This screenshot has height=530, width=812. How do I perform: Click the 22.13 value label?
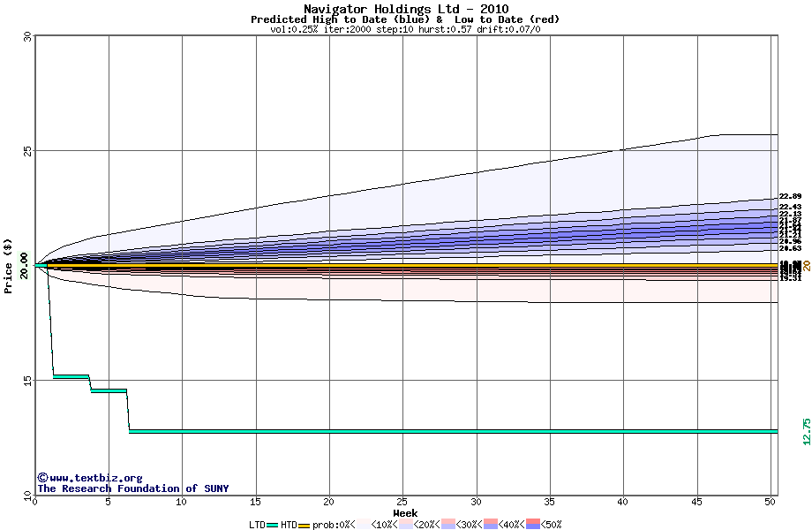tap(790, 214)
